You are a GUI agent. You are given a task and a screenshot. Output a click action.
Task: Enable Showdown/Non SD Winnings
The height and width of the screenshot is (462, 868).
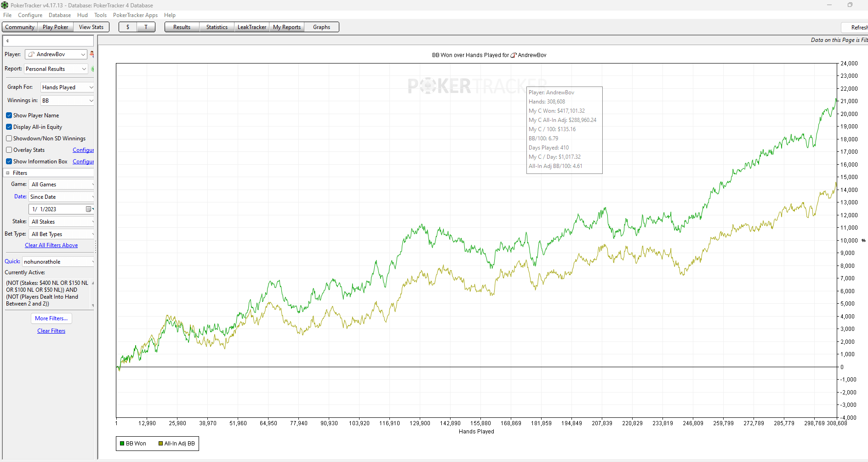click(x=9, y=139)
